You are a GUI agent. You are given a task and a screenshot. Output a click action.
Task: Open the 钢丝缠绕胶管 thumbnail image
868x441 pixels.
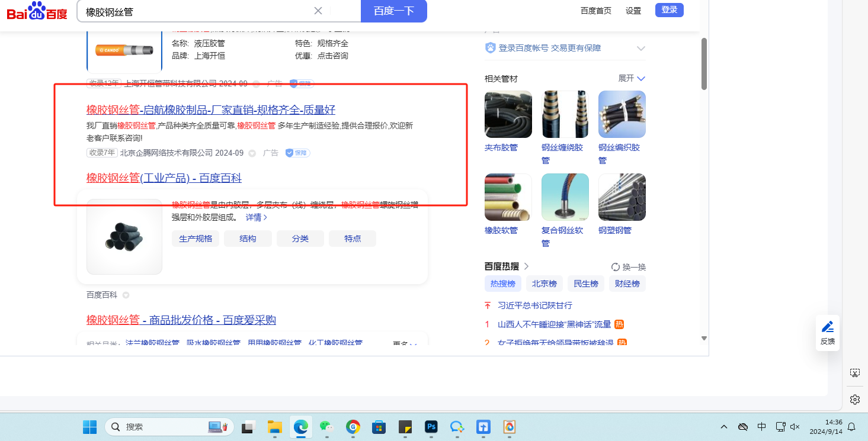565,114
